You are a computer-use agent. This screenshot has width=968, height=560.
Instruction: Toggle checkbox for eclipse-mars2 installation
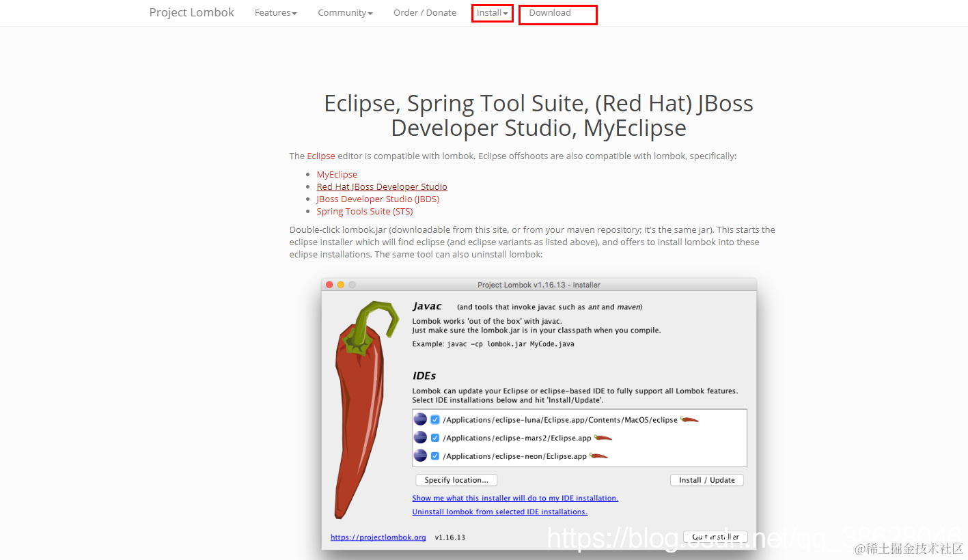(x=435, y=438)
